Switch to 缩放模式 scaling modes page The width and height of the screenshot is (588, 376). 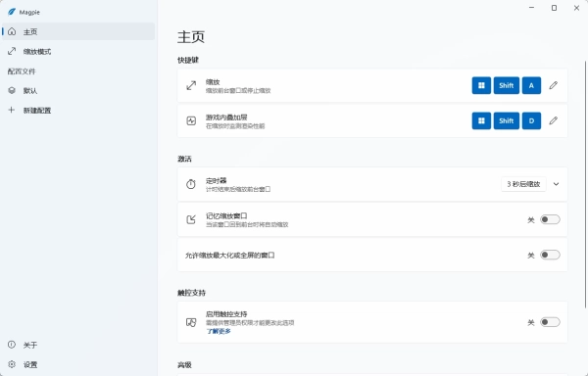[x=78, y=51]
